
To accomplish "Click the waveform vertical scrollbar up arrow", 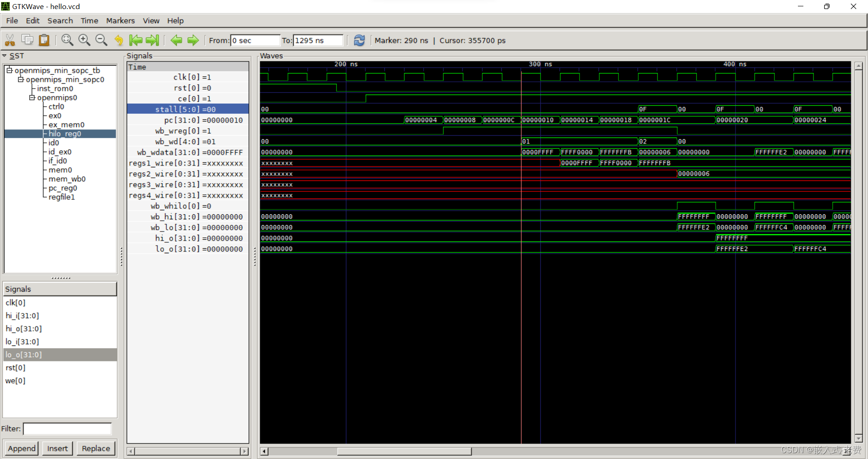I will coord(859,66).
